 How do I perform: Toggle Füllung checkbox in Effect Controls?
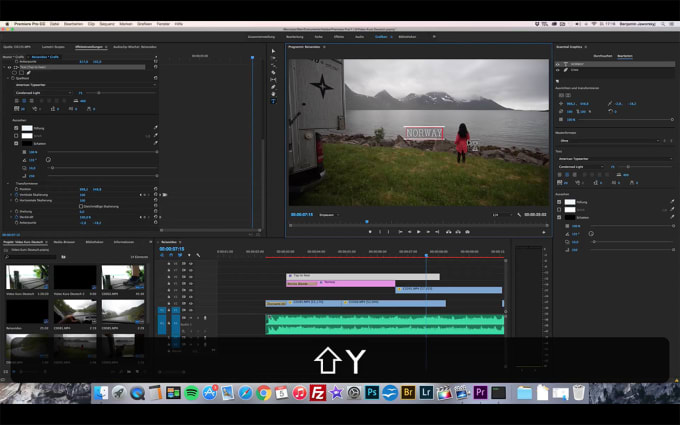[16, 128]
